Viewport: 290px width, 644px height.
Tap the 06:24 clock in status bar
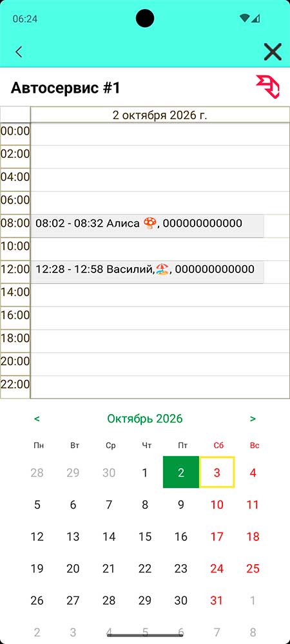(25, 19)
